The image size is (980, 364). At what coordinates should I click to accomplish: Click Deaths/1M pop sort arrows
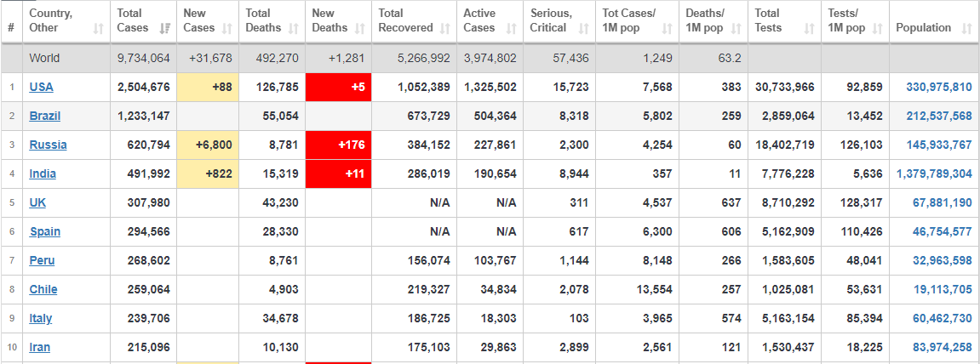tap(736, 28)
